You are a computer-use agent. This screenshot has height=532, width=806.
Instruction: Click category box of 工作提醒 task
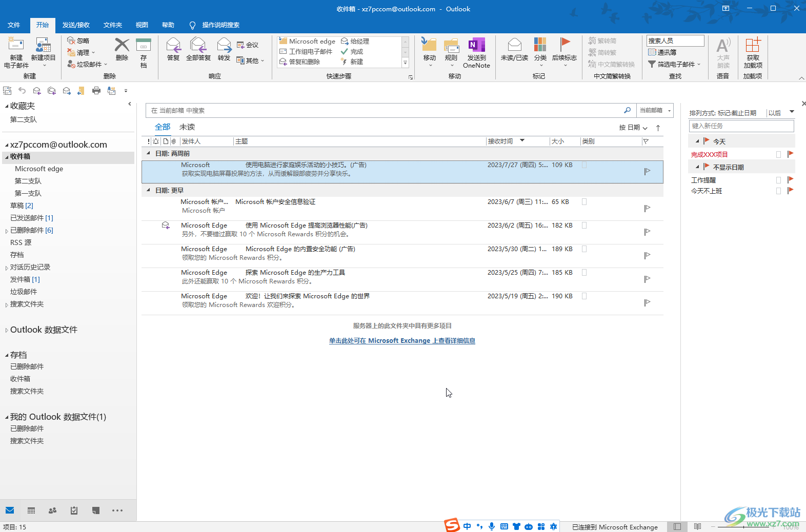[x=778, y=180]
